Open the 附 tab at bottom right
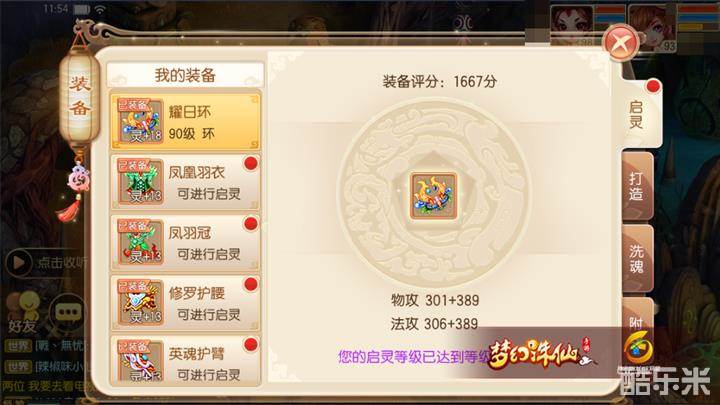 637,321
